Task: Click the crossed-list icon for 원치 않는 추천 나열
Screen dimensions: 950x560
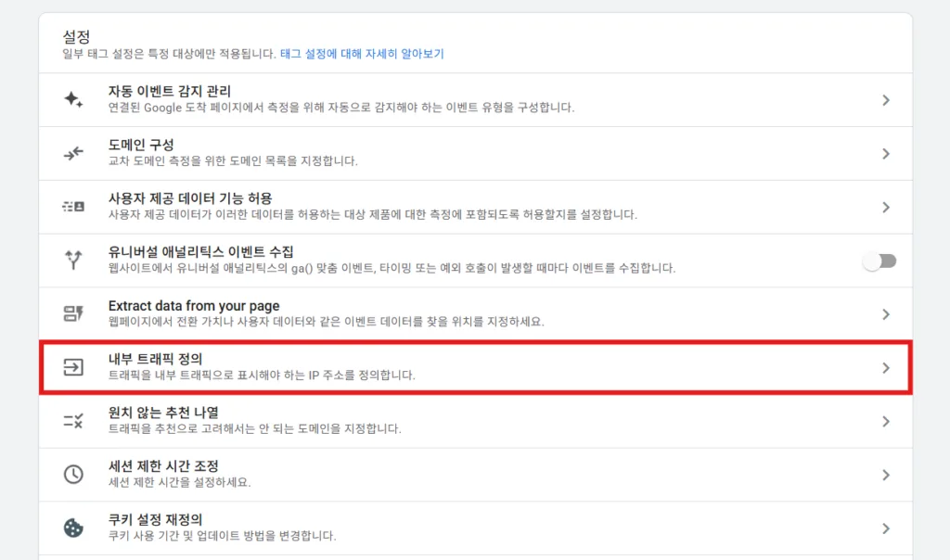Action: [73, 421]
